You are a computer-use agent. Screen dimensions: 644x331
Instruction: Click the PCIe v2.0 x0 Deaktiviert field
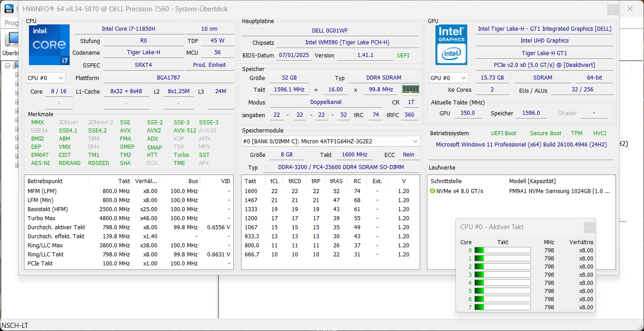click(x=545, y=65)
